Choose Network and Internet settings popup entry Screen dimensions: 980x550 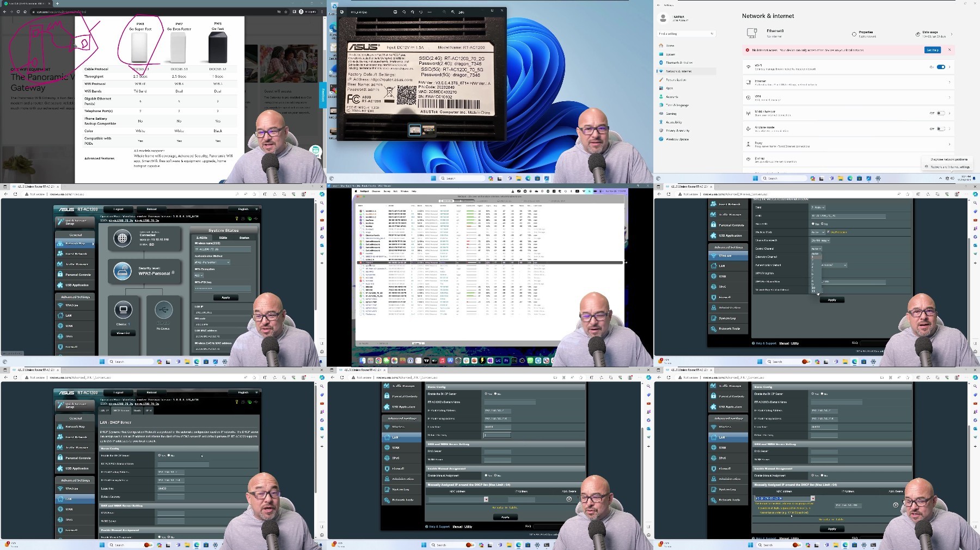point(948,167)
